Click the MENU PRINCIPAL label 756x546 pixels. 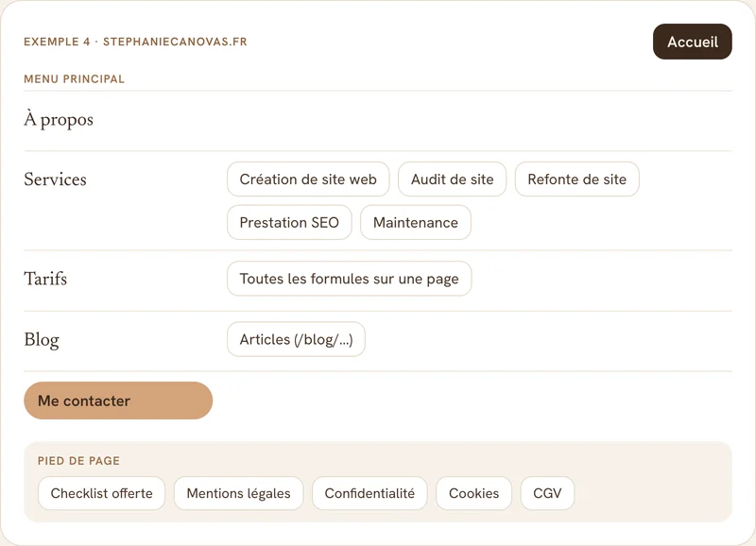pyautogui.click(x=75, y=79)
